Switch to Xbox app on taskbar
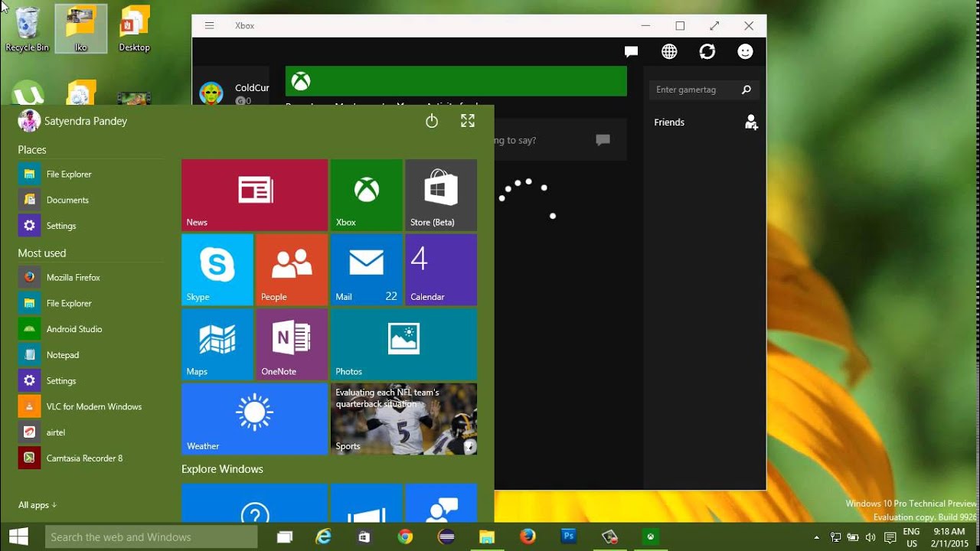The height and width of the screenshot is (551, 980). (651, 537)
